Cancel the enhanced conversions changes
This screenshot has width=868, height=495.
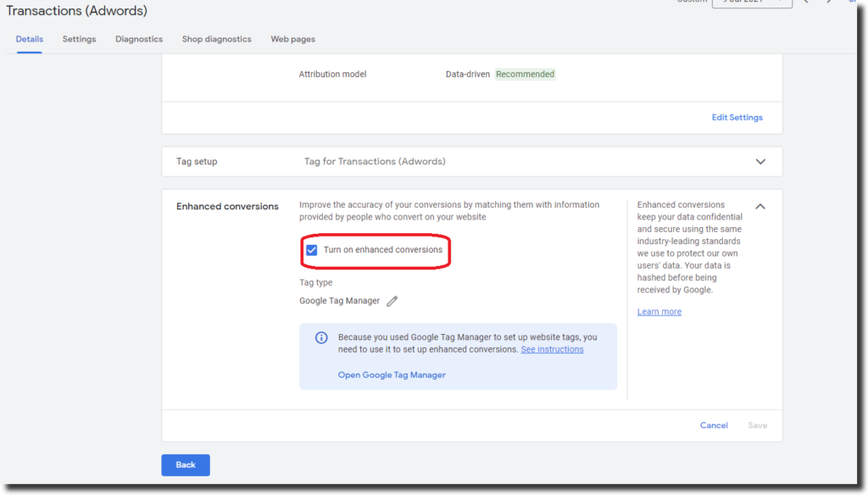pyautogui.click(x=713, y=425)
